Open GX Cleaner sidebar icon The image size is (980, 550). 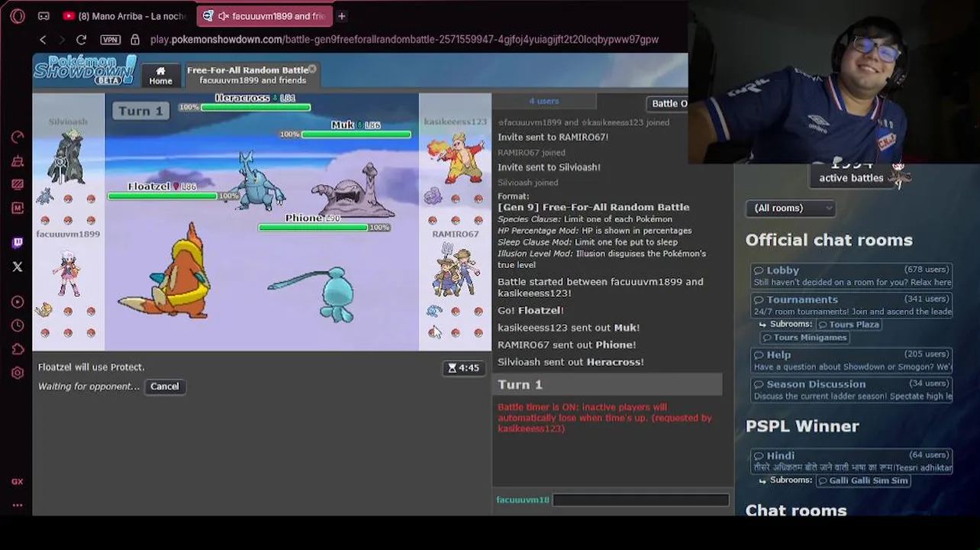click(18, 161)
